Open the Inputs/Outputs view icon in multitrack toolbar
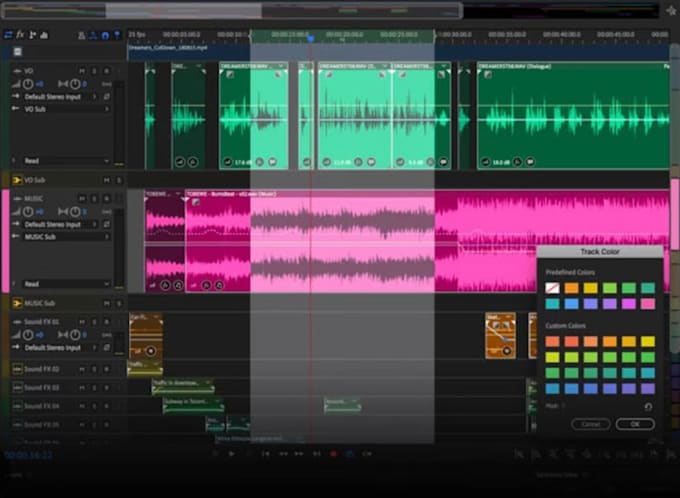Viewport: 680px width, 498px height. click(8, 35)
